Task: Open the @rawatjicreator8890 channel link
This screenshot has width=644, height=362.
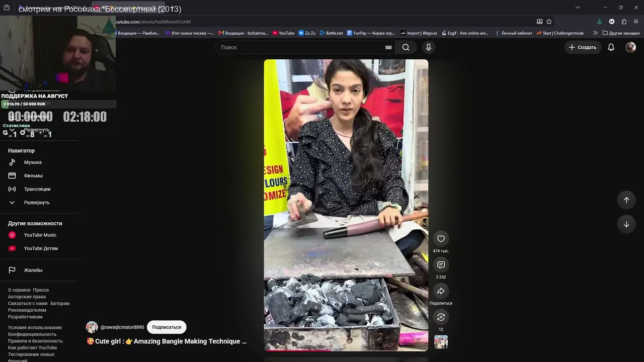Action: point(122,327)
